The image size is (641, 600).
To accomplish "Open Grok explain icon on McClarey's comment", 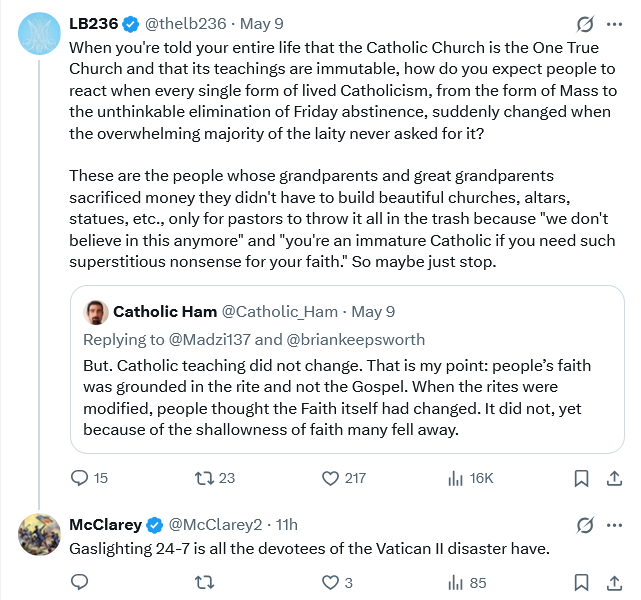I will [585, 525].
